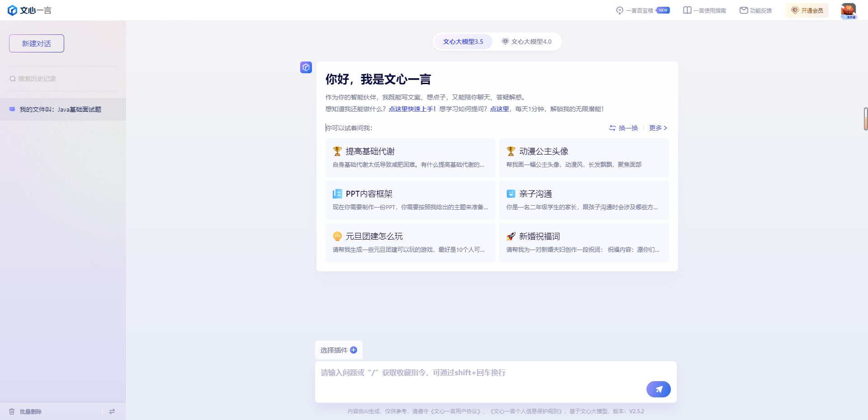Click description 现在你需要制作一份PPT
This screenshot has height=420, width=868.
[x=410, y=207]
